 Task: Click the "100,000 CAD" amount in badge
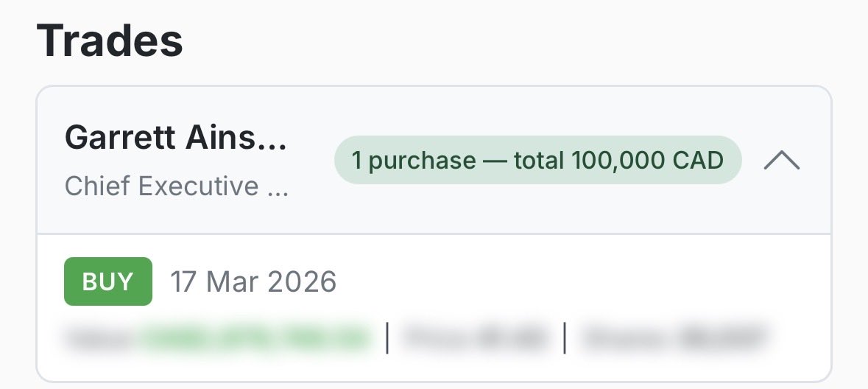coord(647,160)
